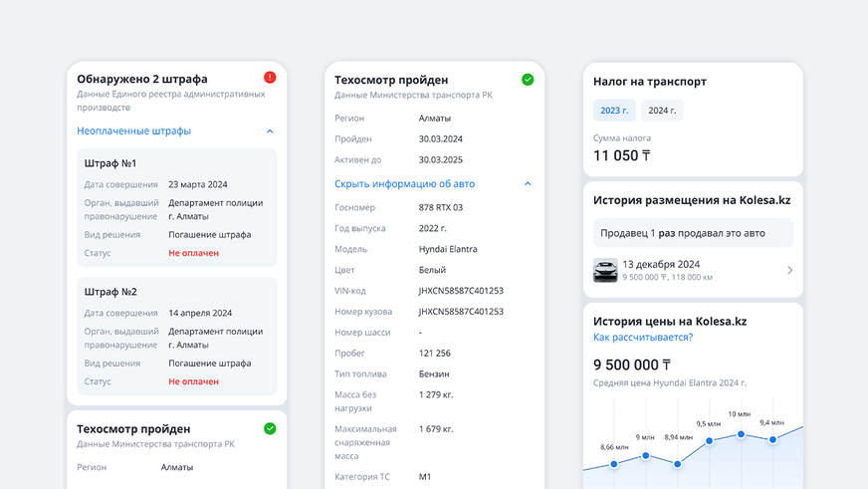
Task: Collapse the Неоплаченные штрафы chevron
Action: pyautogui.click(x=270, y=131)
